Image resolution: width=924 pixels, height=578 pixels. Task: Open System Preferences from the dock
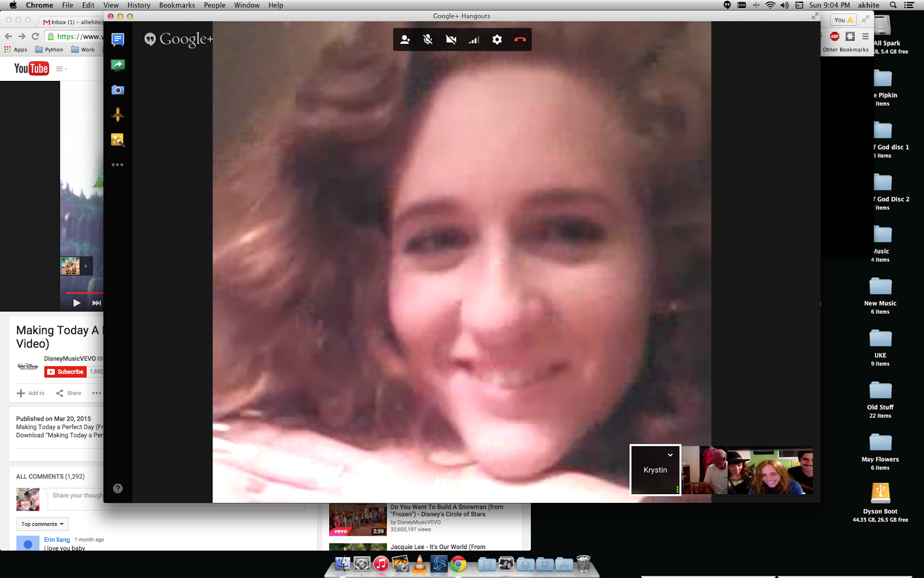(362, 564)
